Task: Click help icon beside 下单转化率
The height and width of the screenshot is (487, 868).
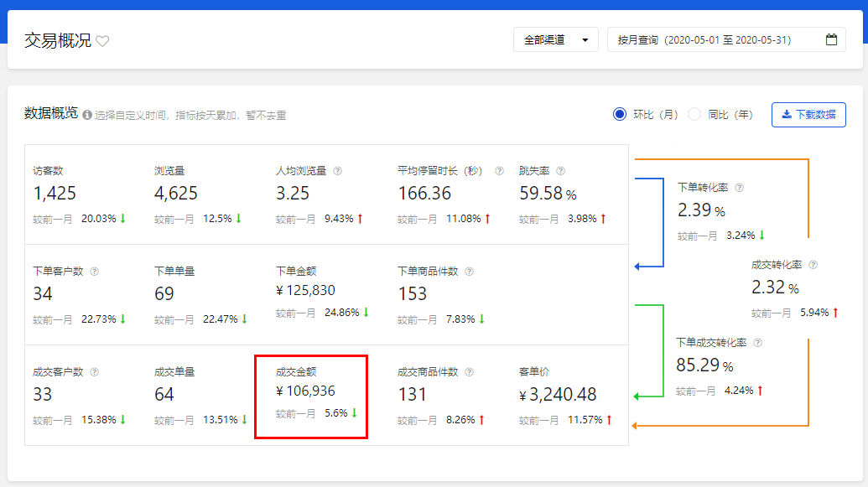Action: tap(739, 188)
